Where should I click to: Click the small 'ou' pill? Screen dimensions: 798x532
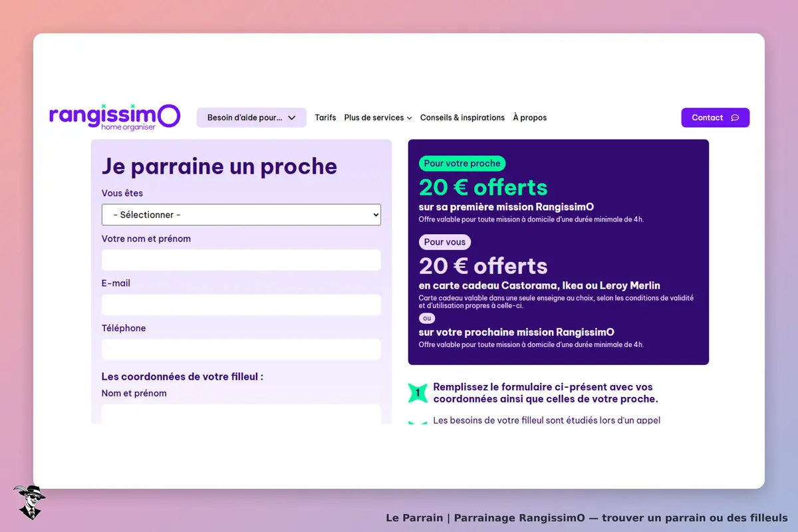point(427,318)
